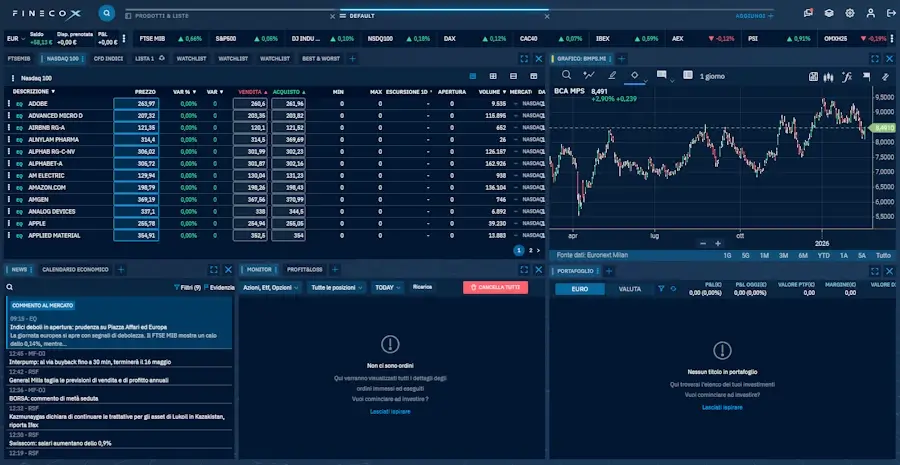Image resolution: width=900 pixels, height=465 pixels.
Task: Go to page 2 of Nasdaq list
Action: pyautogui.click(x=530, y=250)
